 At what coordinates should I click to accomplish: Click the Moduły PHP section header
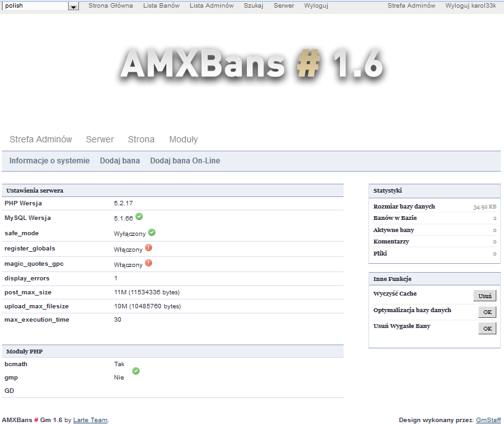pos(24,352)
